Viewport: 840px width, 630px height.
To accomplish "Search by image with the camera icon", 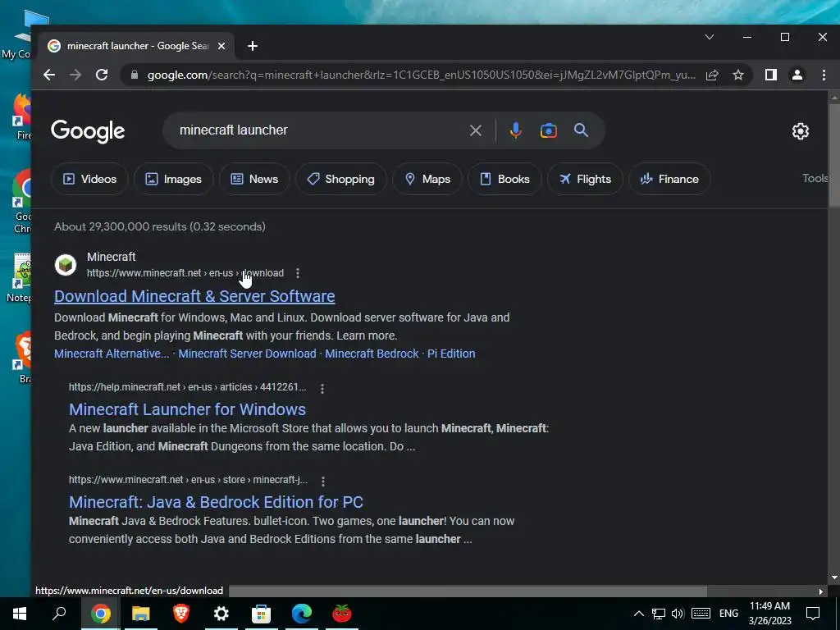I will click(549, 130).
